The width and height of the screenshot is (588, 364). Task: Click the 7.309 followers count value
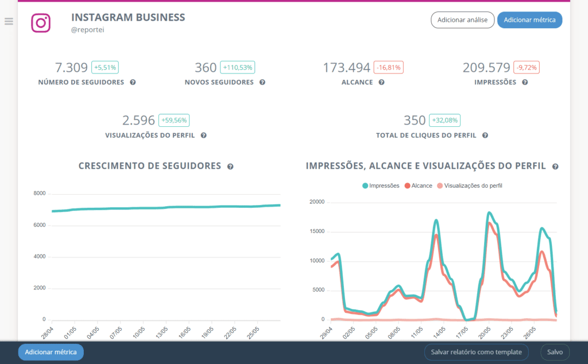click(x=71, y=68)
